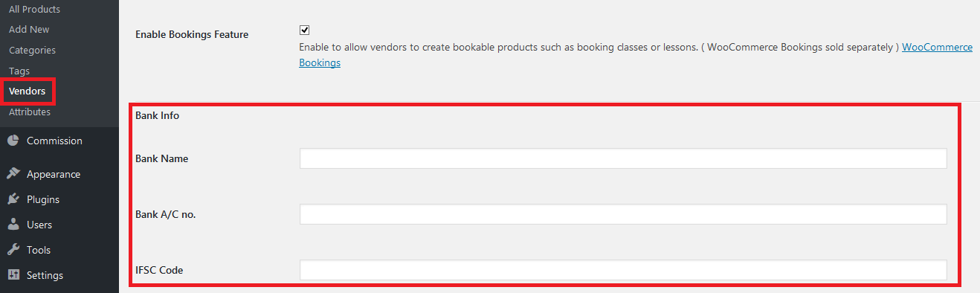This screenshot has height=293, width=980.
Task: Untick the Enable Bookings Feature checkbox
Action: pyautogui.click(x=304, y=30)
